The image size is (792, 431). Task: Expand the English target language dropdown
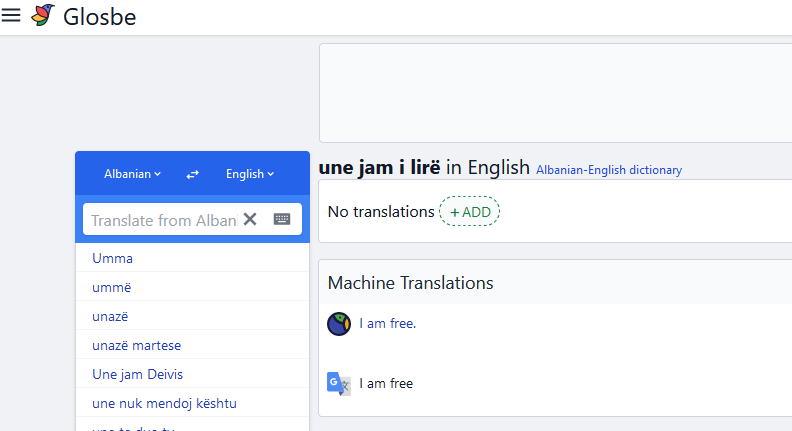tap(250, 174)
